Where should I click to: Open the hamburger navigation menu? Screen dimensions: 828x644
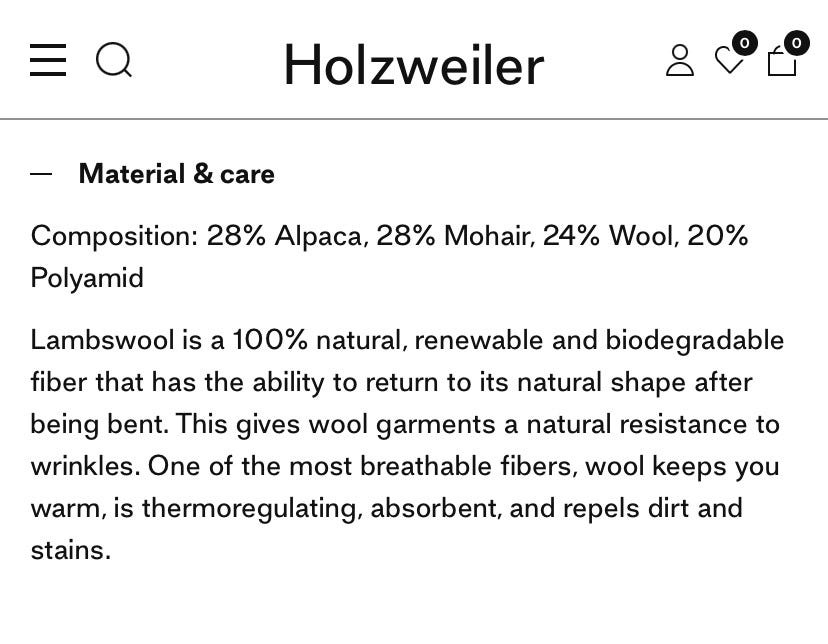pos(48,60)
